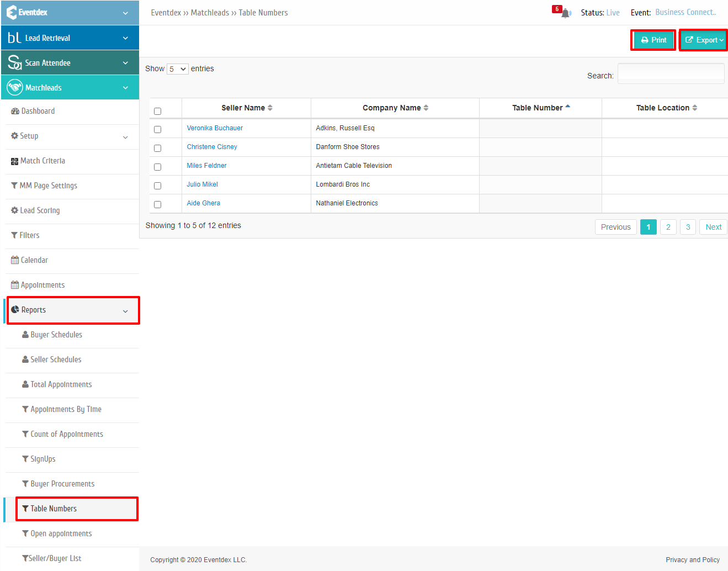Open Christene Cisney seller link
This screenshot has height=571, width=728.
(x=212, y=147)
